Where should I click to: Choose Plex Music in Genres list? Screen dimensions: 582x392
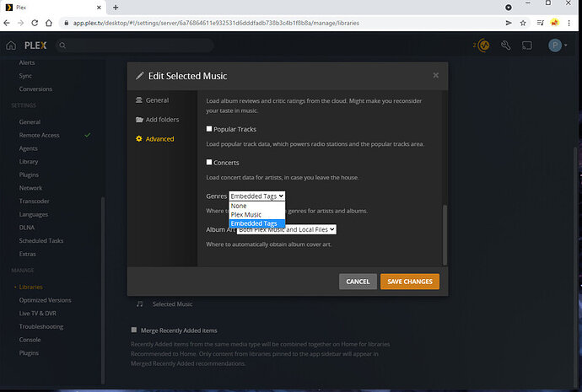(257, 215)
